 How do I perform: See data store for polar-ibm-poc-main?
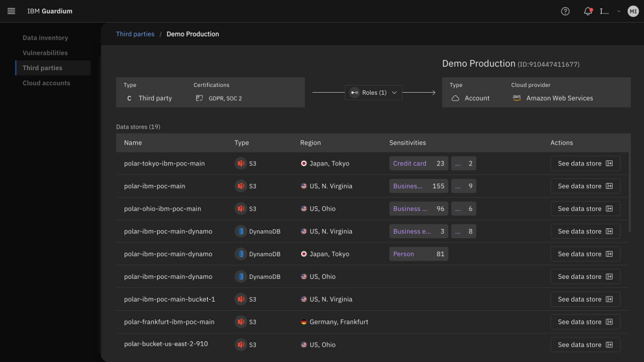[586, 186]
